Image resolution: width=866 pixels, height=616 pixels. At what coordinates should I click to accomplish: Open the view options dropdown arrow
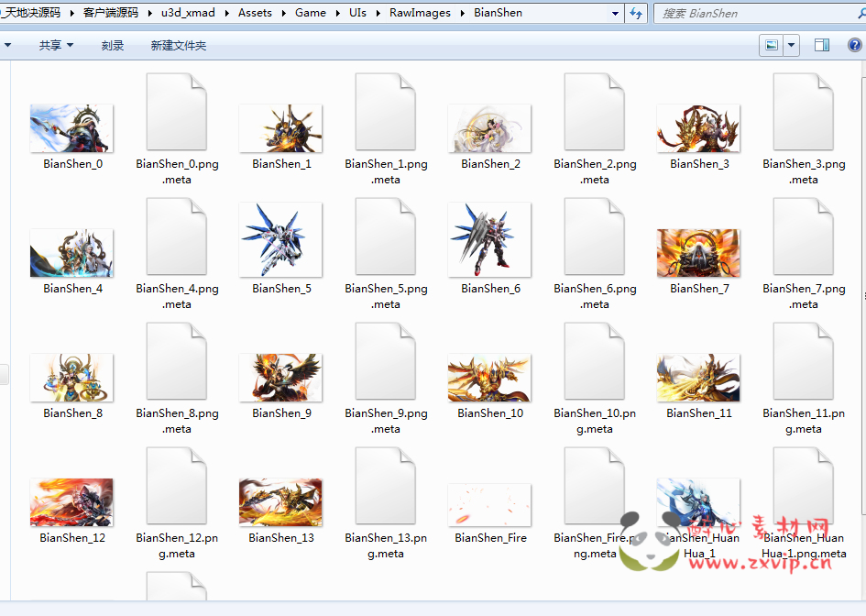coord(791,46)
